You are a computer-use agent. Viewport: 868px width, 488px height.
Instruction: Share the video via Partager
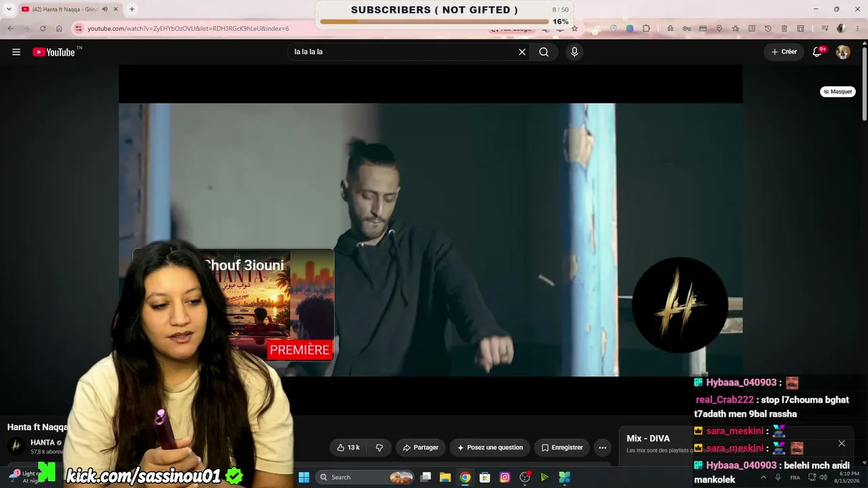[420, 447]
